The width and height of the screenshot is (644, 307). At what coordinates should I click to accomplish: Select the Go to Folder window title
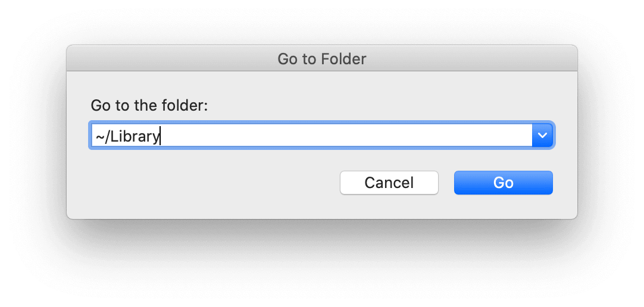tap(321, 59)
